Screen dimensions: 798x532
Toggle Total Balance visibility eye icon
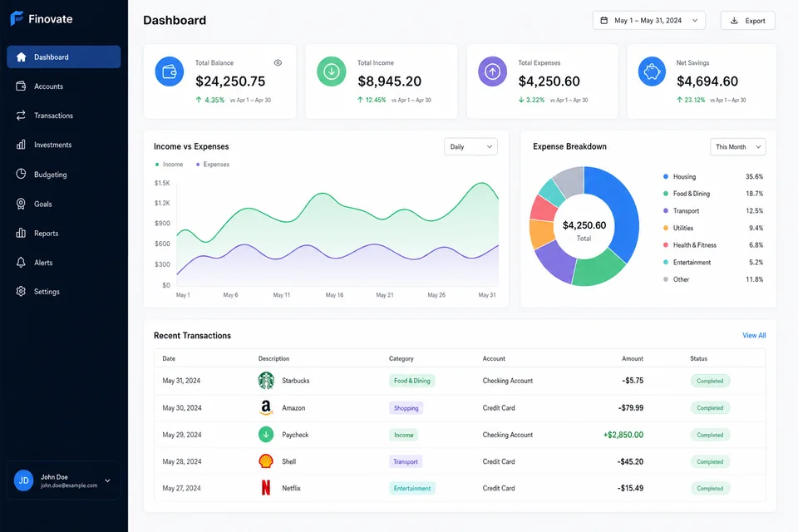(x=278, y=62)
